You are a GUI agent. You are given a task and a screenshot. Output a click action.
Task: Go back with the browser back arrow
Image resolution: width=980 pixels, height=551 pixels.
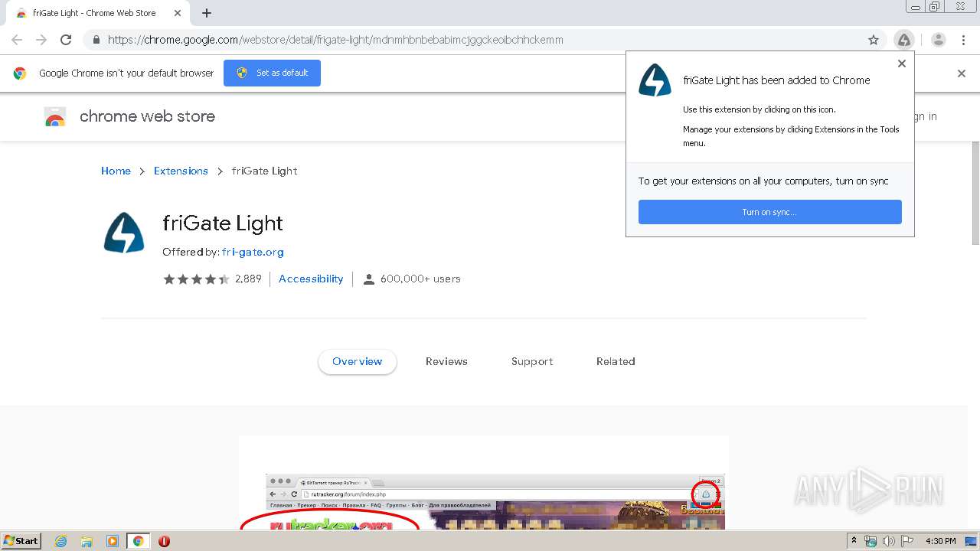tap(17, 40)
